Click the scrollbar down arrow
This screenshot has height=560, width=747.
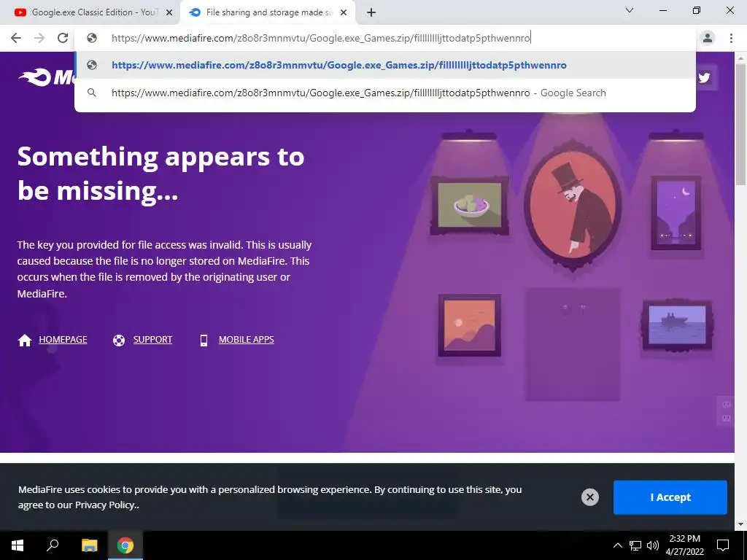(740, 525)
